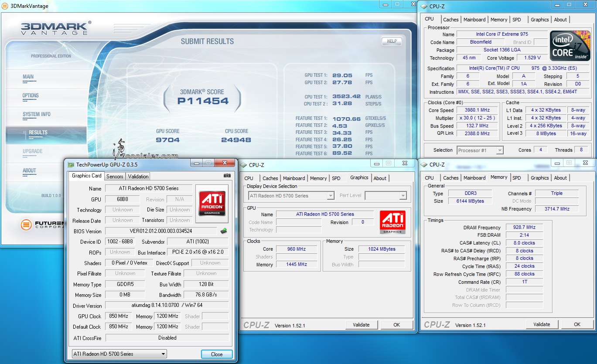Screen dimensions: 597x364
Task: Click the BIOS Version field in GPU-Z
Action: [x=160, y=231]
